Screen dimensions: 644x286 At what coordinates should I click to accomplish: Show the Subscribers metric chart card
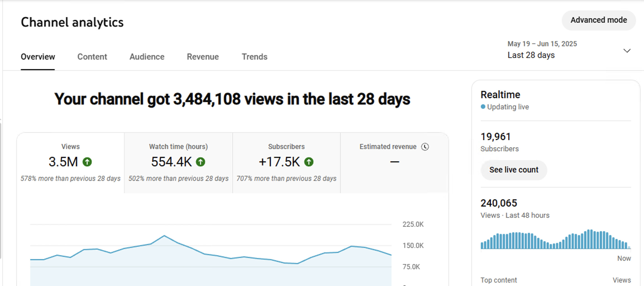pos(286,163)
